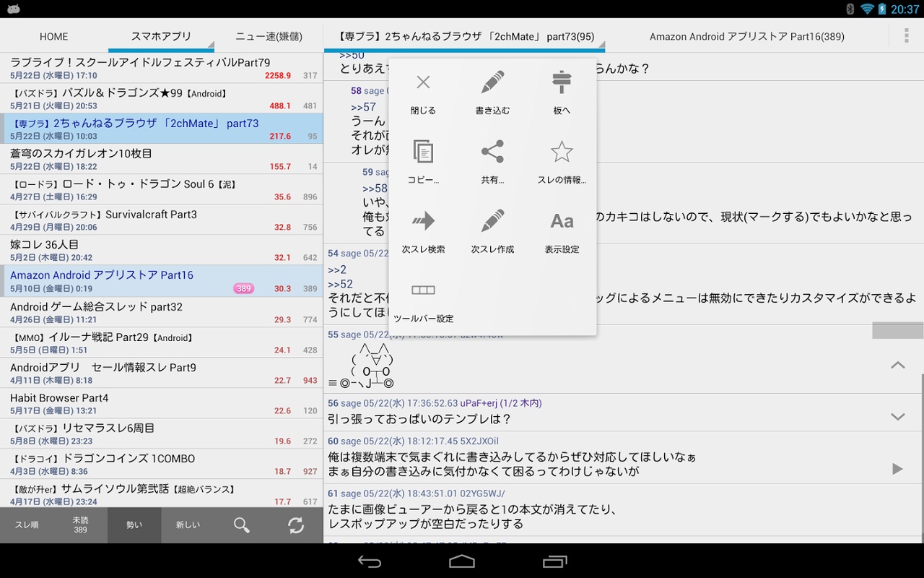Tap the battery status icon

(x=882, y=9)
